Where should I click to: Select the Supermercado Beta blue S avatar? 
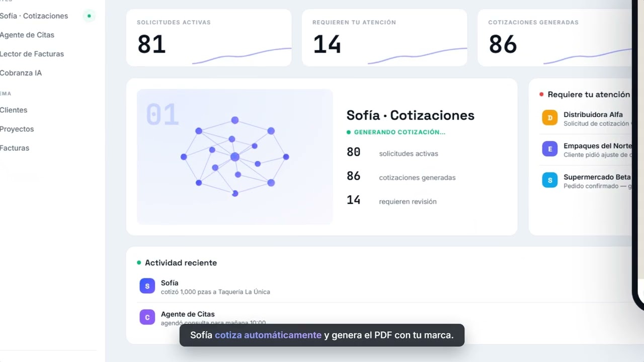(x=549, y=180)
